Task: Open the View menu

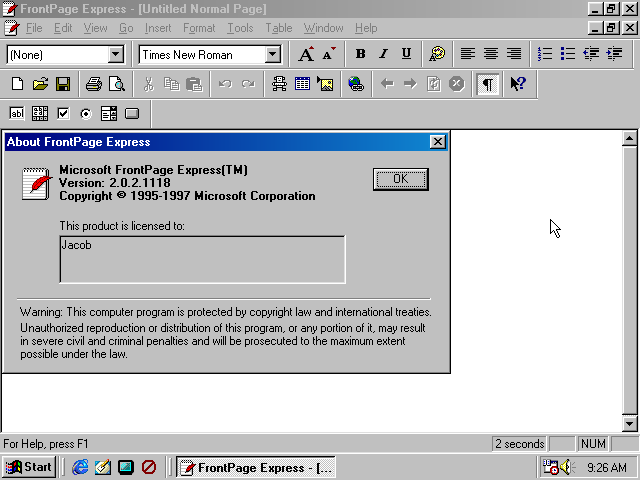Action: coord(95,28)
